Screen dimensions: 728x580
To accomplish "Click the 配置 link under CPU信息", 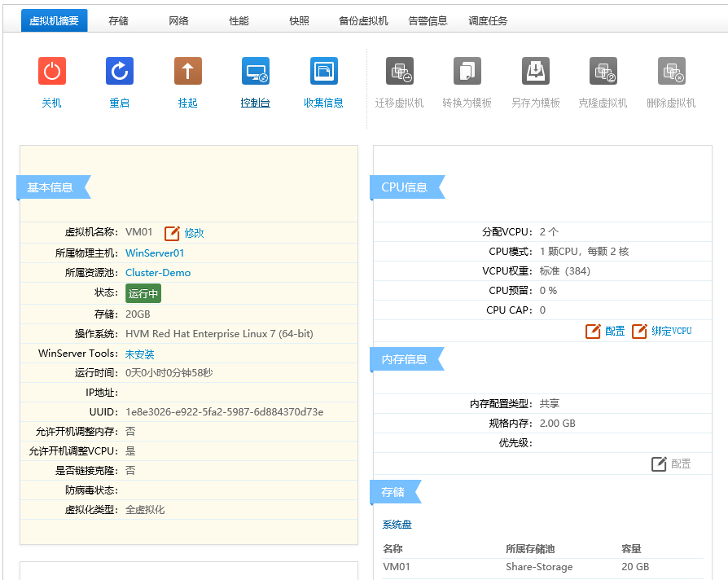I will pyautogui.click(x=615, y=331).
